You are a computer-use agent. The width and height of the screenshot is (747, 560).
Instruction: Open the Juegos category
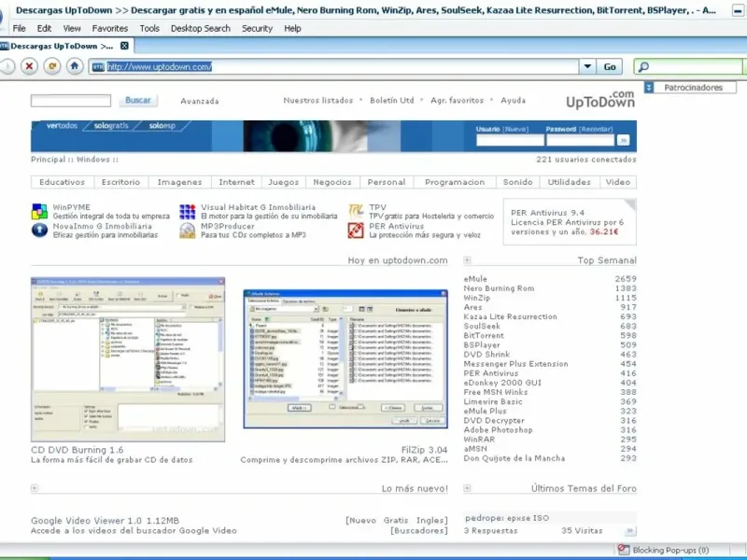tap(284, 182)
